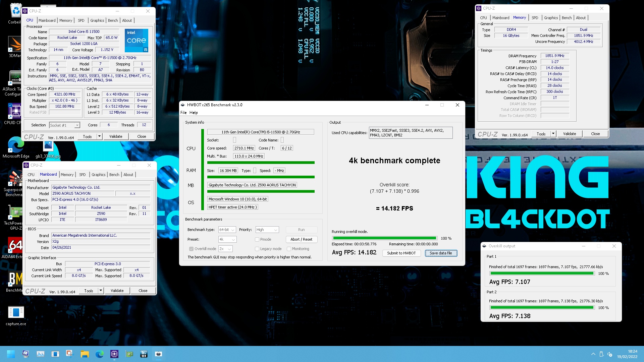Open the 3DMark desktop shortcut

pyautogui.click(x=15, y=47)
